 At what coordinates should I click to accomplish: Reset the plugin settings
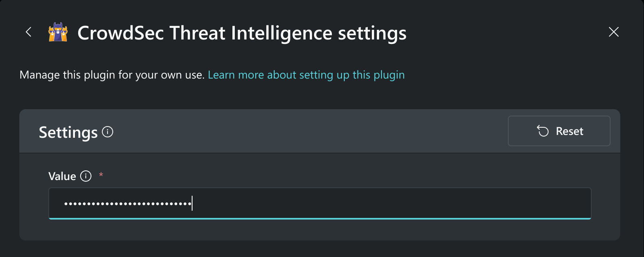[559, 131]
